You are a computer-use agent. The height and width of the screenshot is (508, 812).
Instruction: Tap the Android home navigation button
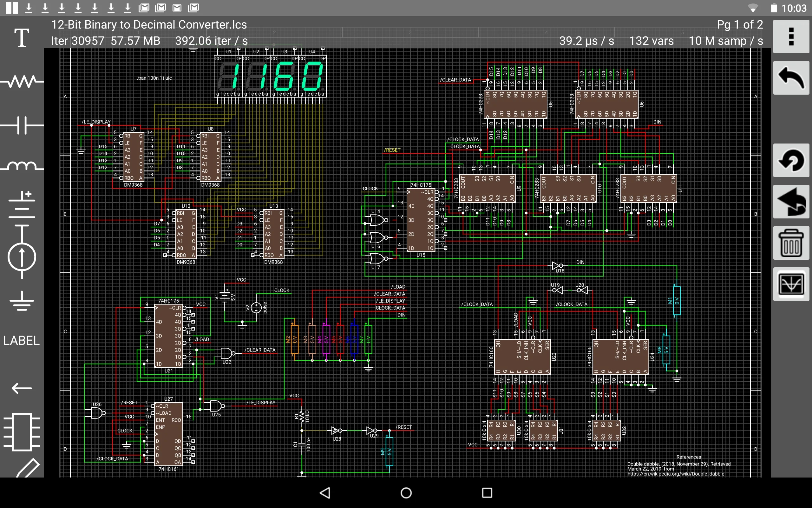pos(406,493)
